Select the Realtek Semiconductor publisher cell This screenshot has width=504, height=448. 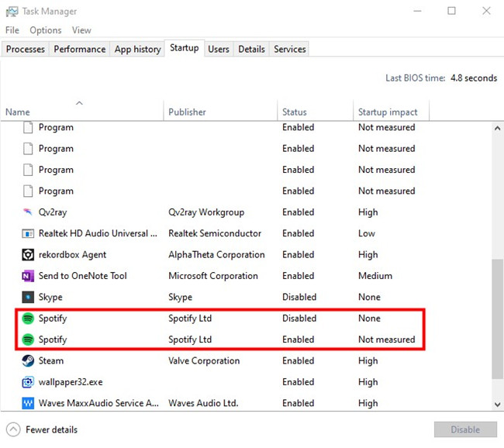[214, 233]
